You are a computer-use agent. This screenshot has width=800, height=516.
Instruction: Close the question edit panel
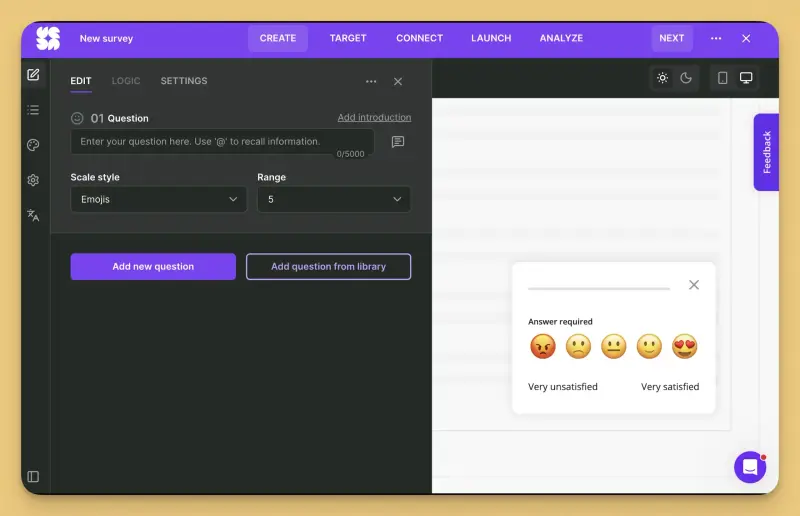398,82
